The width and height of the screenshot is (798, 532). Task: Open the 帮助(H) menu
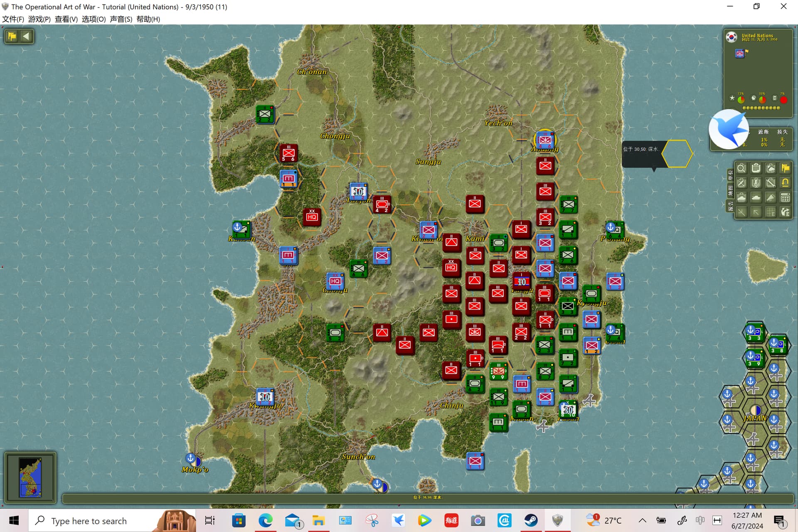tap(148, 19)
